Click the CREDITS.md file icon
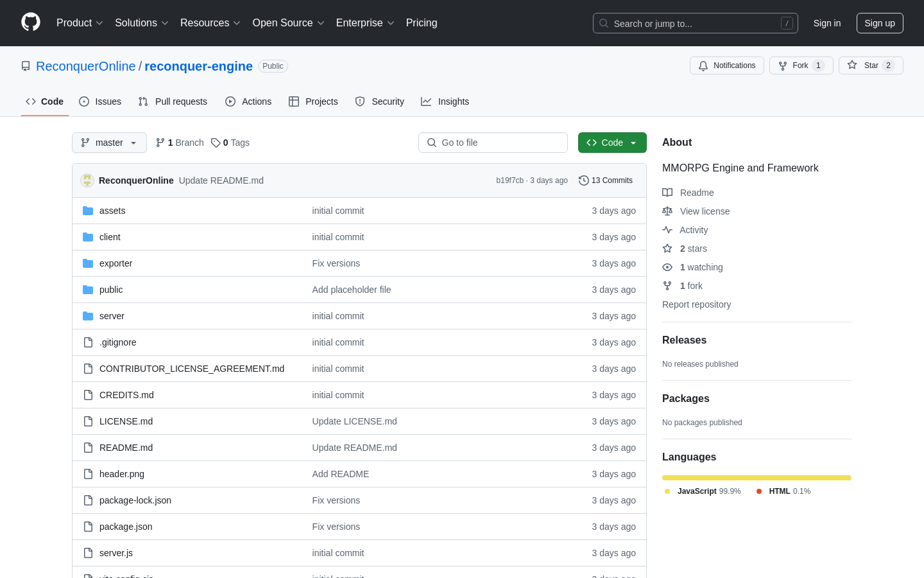Image resolution: width=924 pixels, height=578 pixels. click(88, 395)
